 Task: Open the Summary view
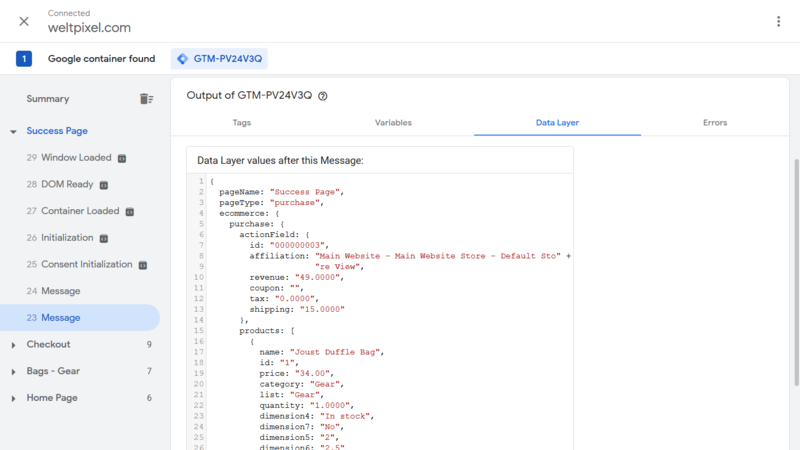[48, 99]
